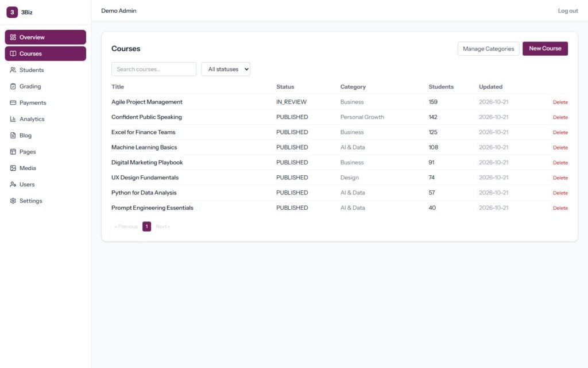Click the Updated column header
The image size is (588, 368).
[490, 87]
